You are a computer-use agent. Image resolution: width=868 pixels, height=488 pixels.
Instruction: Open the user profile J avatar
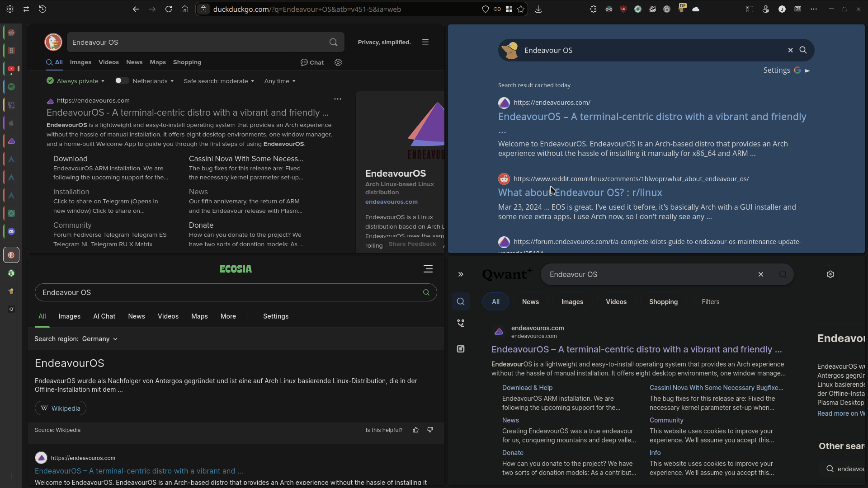pos(782,9)
